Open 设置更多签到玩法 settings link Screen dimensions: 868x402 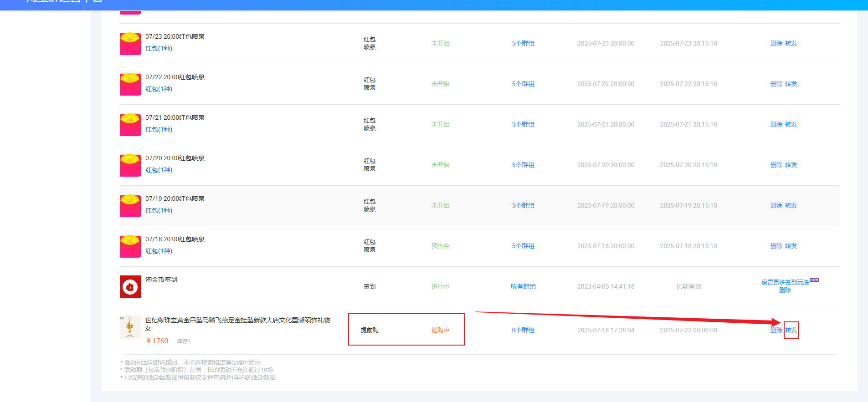[x=785, y=282]
